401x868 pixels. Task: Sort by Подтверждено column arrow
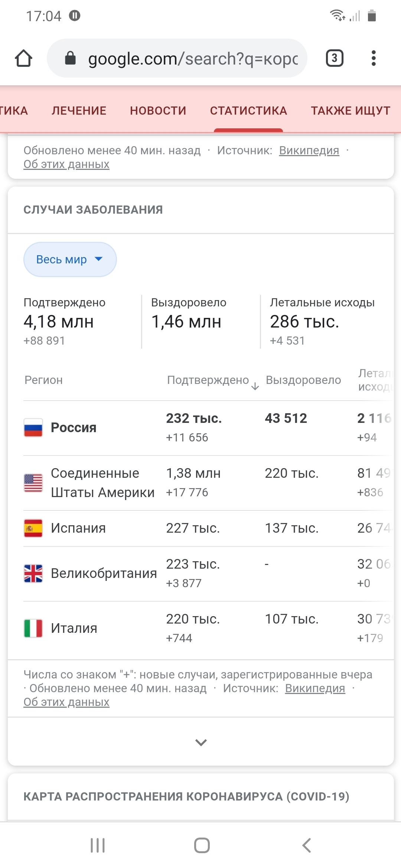(255, 386)
